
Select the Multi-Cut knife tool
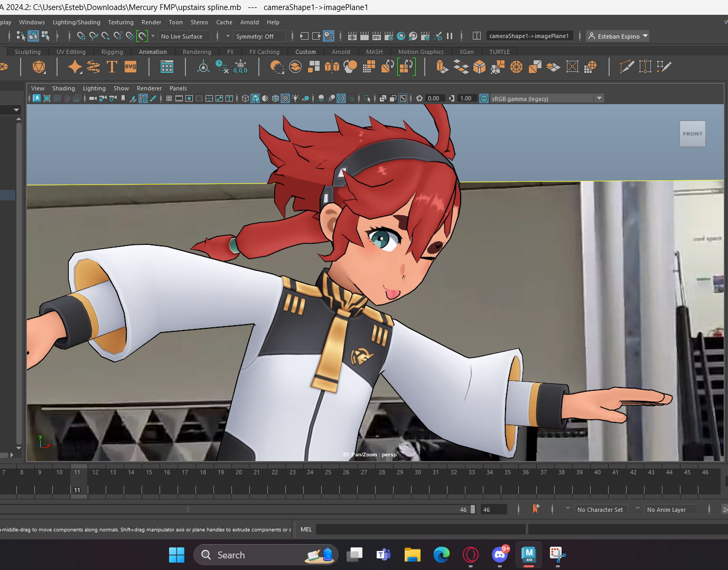[627, 67]
